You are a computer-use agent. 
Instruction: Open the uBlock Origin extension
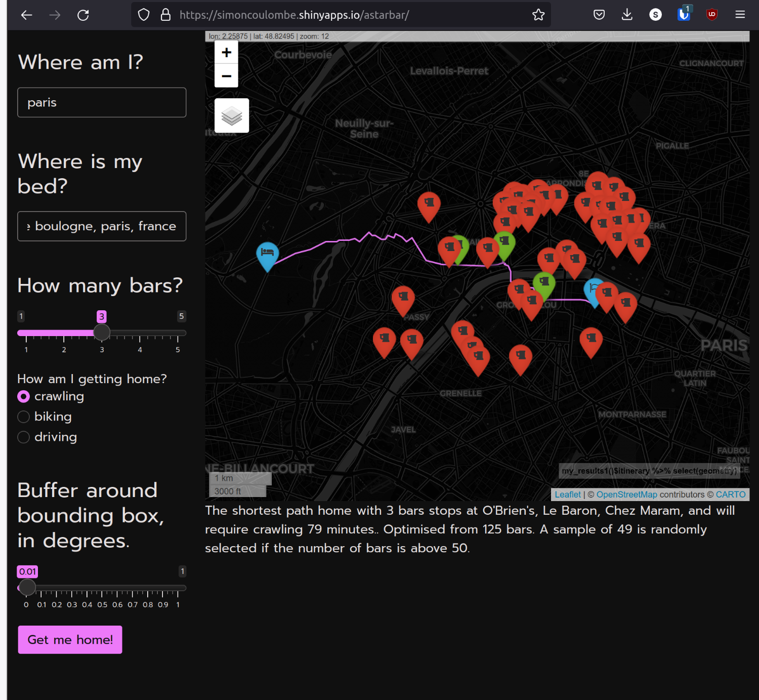tap(712, 14)
